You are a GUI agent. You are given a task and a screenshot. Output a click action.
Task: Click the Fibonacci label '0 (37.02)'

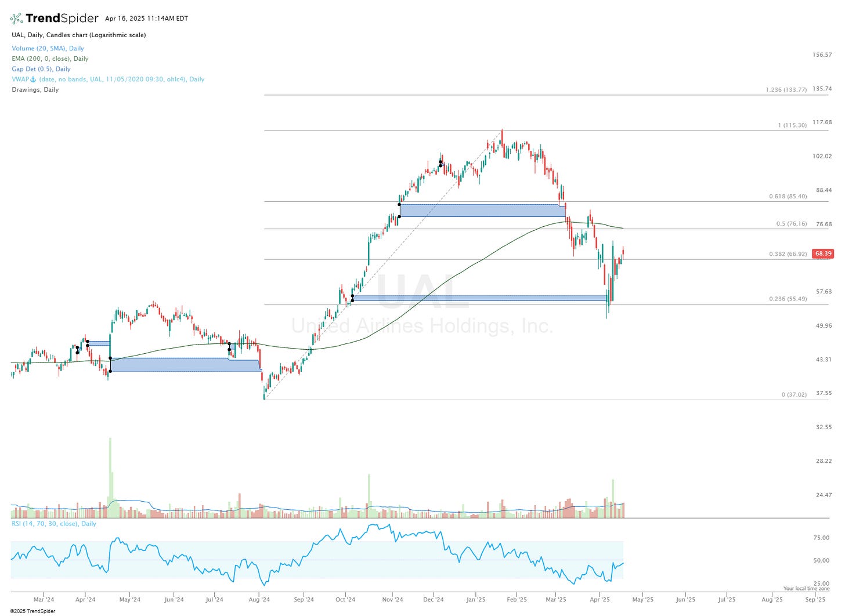(x=794, y=394)
